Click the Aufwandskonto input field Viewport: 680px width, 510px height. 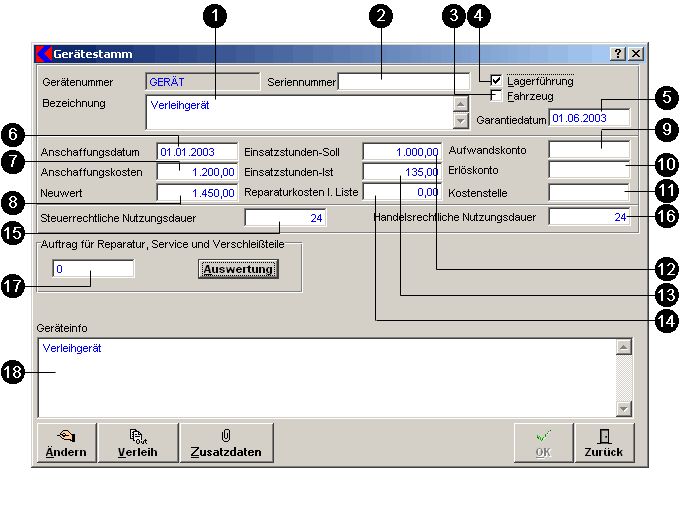click(589, 151)
